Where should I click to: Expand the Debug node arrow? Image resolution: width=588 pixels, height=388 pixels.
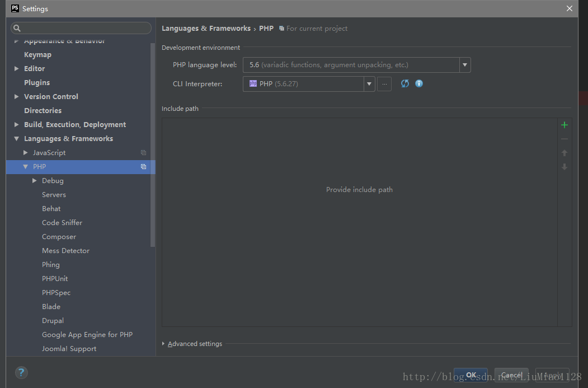35,180
